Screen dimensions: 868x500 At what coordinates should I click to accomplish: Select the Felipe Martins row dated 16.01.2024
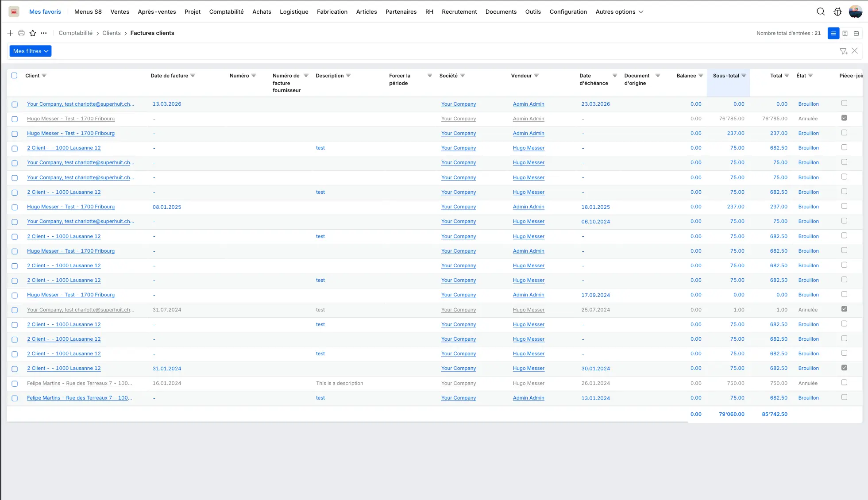(15, 384)
